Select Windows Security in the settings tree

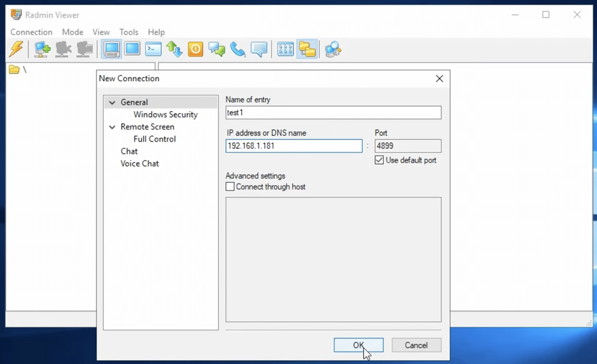coord(165,115)
